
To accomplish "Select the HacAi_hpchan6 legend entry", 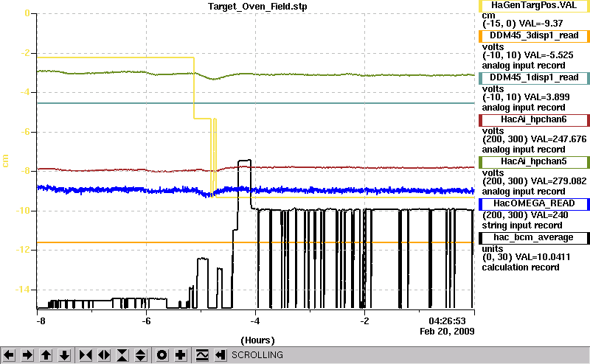I will click(x=534, y=120).
